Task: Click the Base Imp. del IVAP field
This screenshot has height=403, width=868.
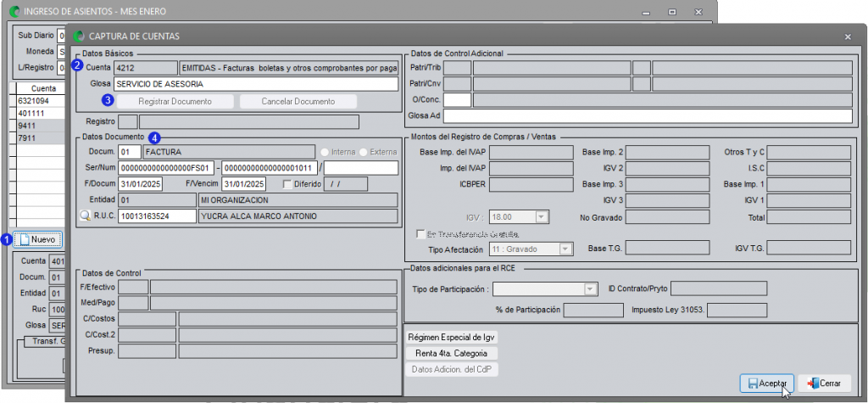Action: point(531,153)
